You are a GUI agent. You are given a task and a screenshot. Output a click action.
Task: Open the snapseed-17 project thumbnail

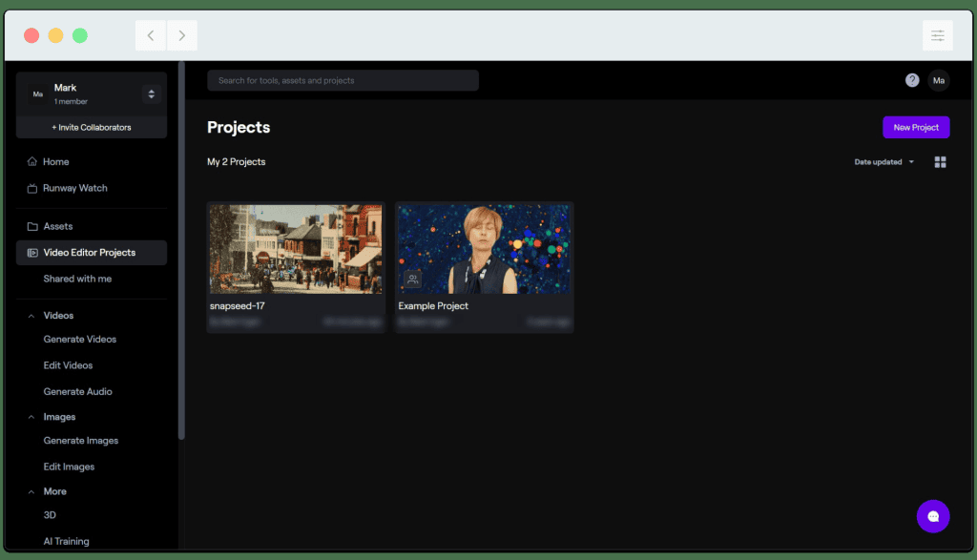[x=296, y=248]
